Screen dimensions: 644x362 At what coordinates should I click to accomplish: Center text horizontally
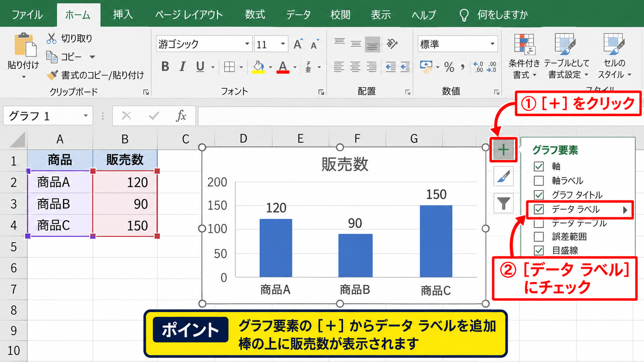click(x=355, y=67)
